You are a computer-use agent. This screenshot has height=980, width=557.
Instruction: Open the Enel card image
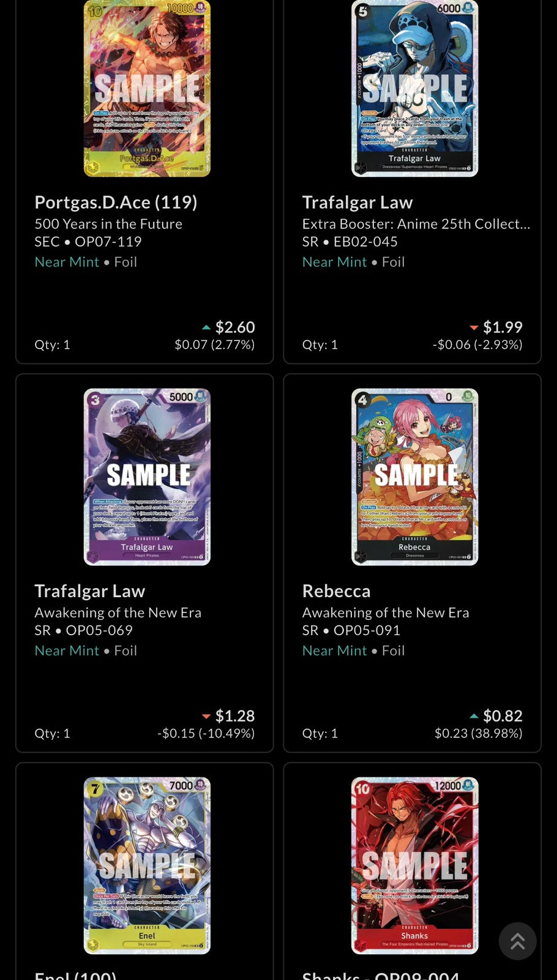[x=147, y=865]
